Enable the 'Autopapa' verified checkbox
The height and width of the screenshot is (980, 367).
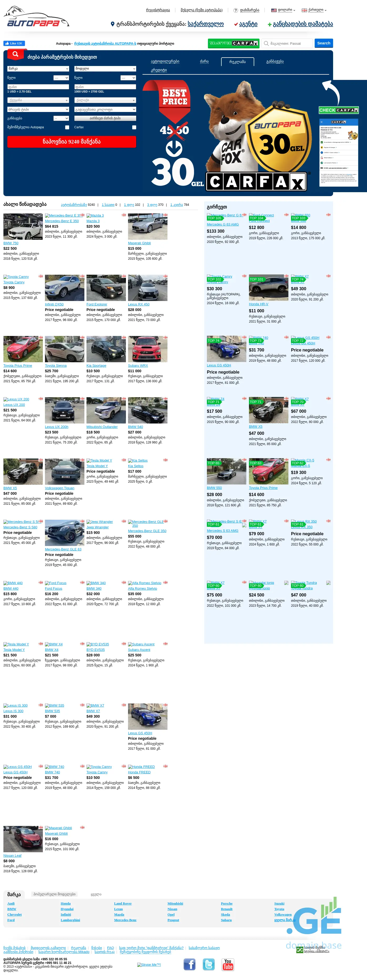pyautogui.click(x=67, y=127)
